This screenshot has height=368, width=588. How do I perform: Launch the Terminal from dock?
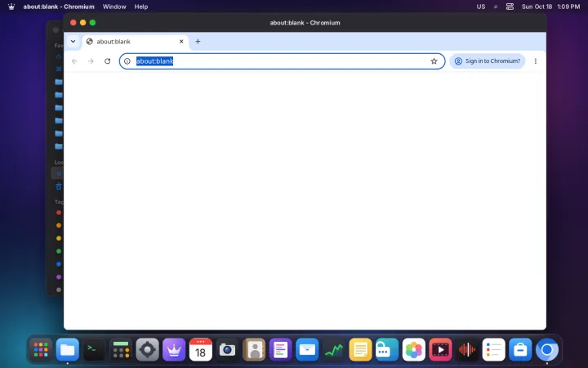pyautogui.click(x=94, y=350)
